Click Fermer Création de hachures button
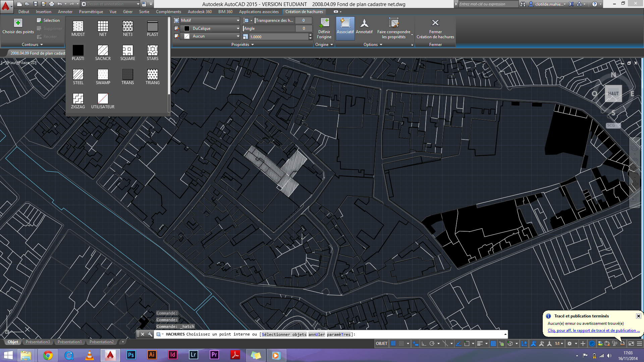 [435, 28]
